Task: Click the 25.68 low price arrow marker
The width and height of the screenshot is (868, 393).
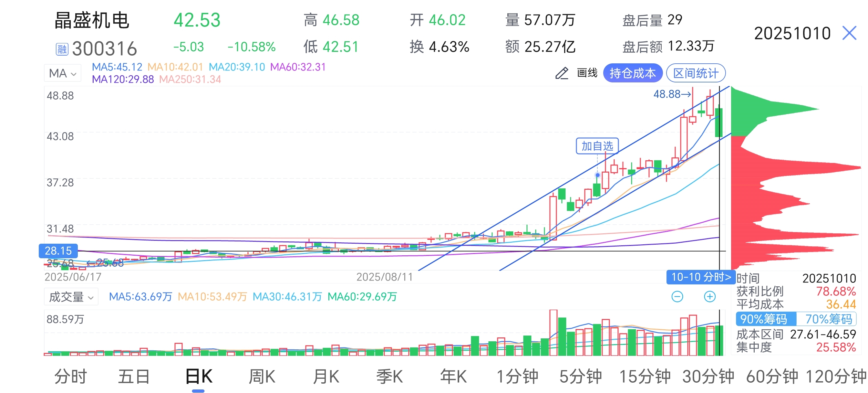Action: [105, 263]
